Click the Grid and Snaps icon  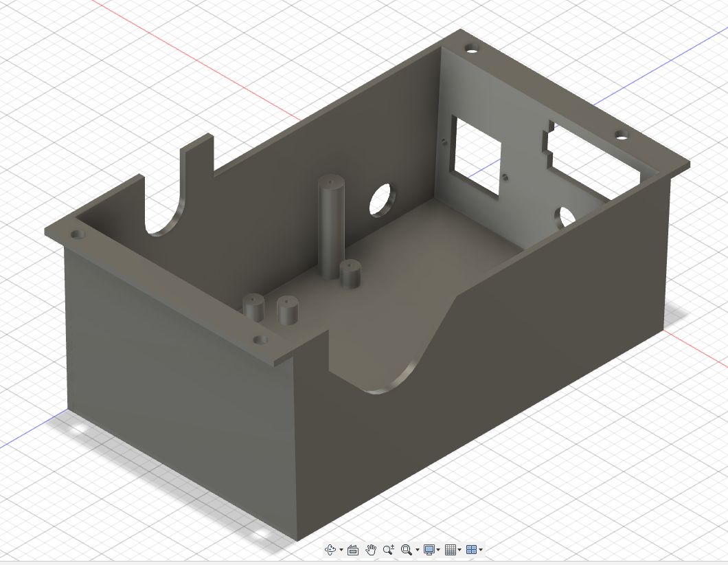[x=451, y=550]
